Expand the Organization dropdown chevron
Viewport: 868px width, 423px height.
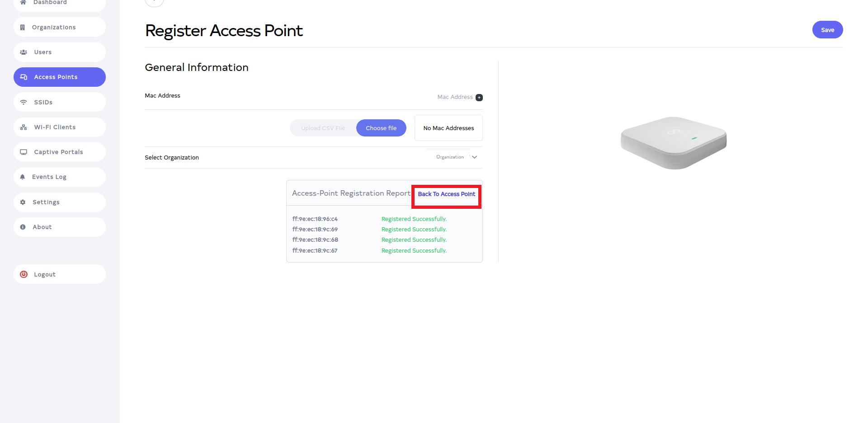coord(474,157)
